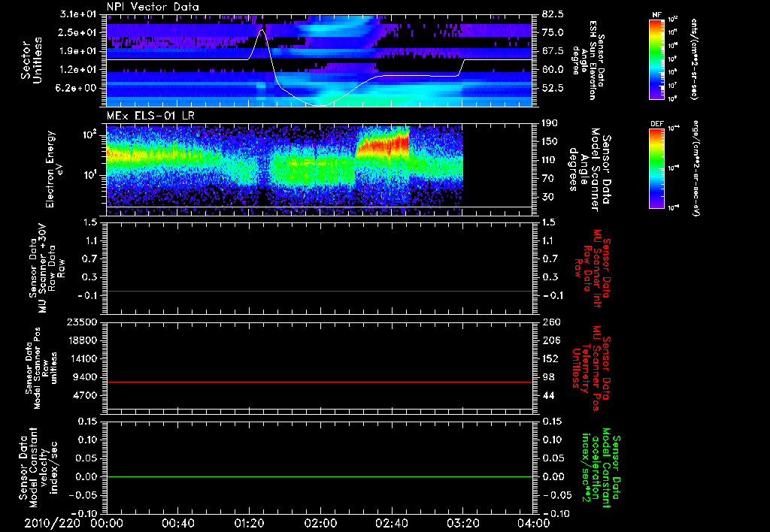This screenshot has height=532, width=770.
Task: Click the "44" telemetry tick label
Action: (548, 395)
